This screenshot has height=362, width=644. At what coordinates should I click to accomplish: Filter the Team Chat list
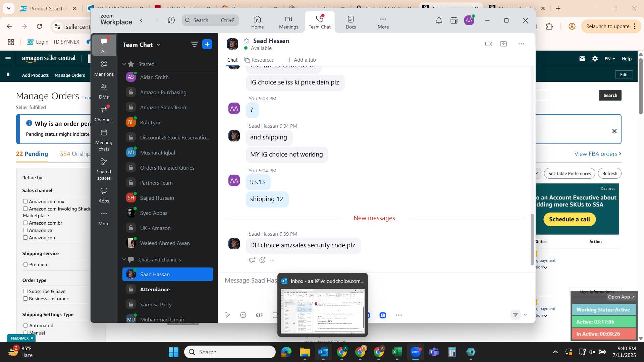[x=194, y=44]
